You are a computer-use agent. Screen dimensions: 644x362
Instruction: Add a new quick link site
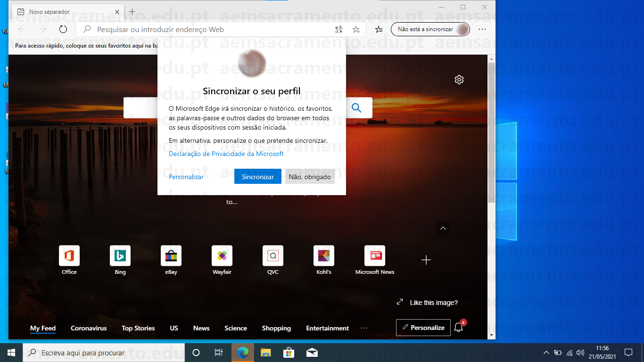(426, 260)
